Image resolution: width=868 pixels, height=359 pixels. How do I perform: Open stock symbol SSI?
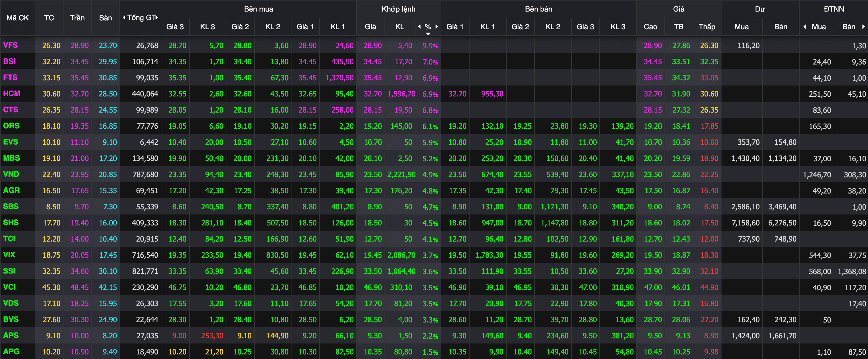pos(9,271)
